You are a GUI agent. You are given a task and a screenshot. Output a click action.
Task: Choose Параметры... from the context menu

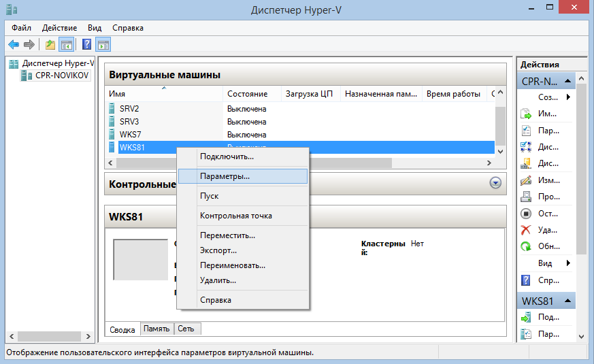[225, 176]
